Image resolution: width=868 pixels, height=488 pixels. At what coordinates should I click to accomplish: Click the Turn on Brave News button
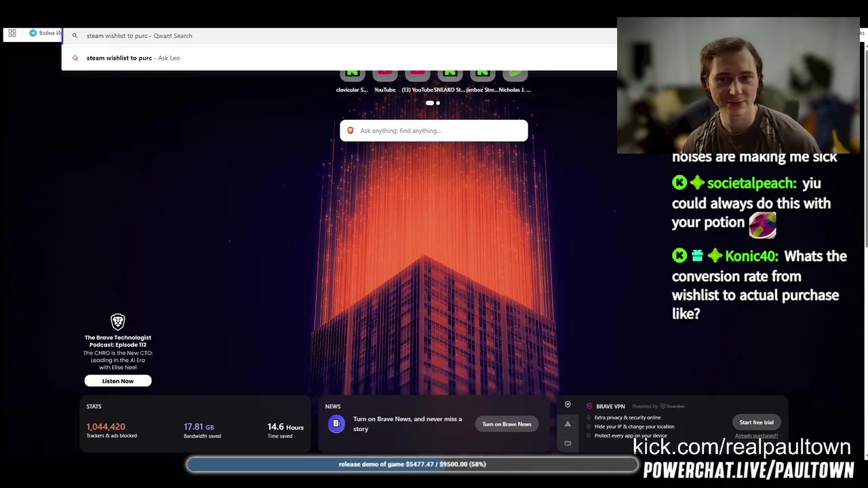coord(507,424)
